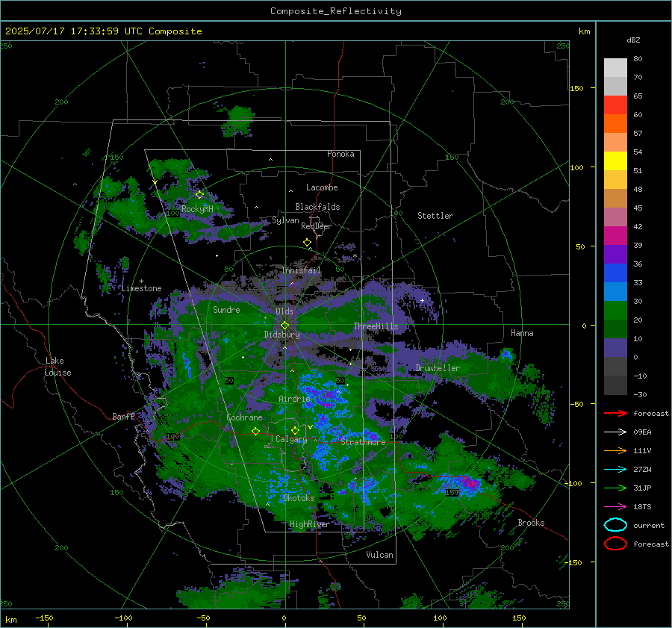Click the bright yellow swatch below 54 dBZ
Image resolution: width=672 pixels, height=628 pixels.
pos(615,161)
